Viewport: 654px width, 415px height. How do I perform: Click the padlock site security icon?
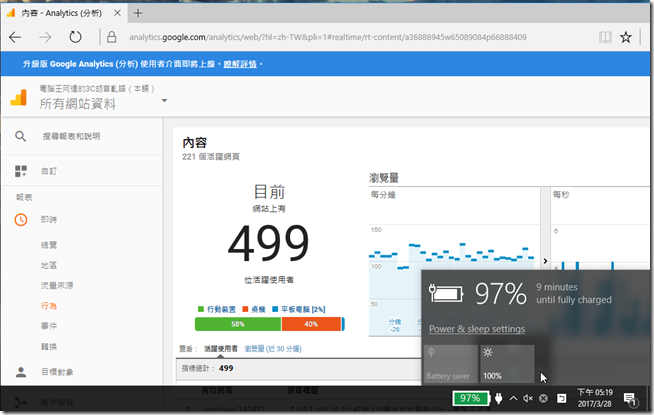pyautogui.click(x=111, y=37)
